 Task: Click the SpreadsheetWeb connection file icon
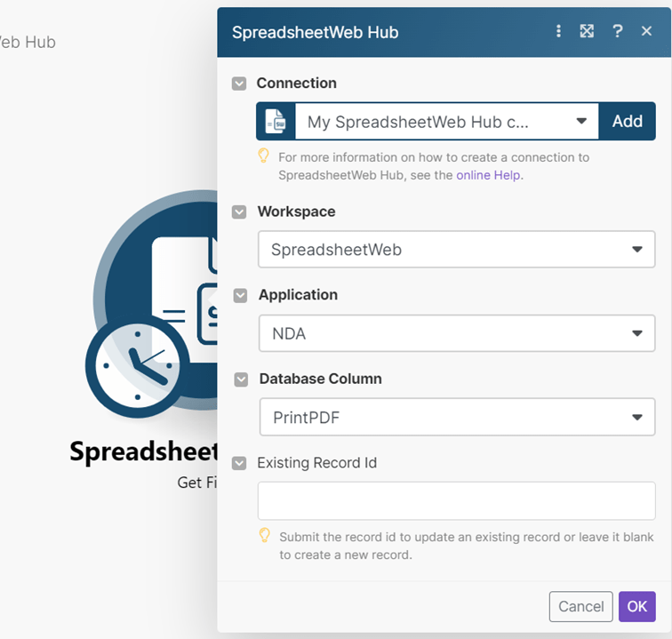(x=276, y=121)
